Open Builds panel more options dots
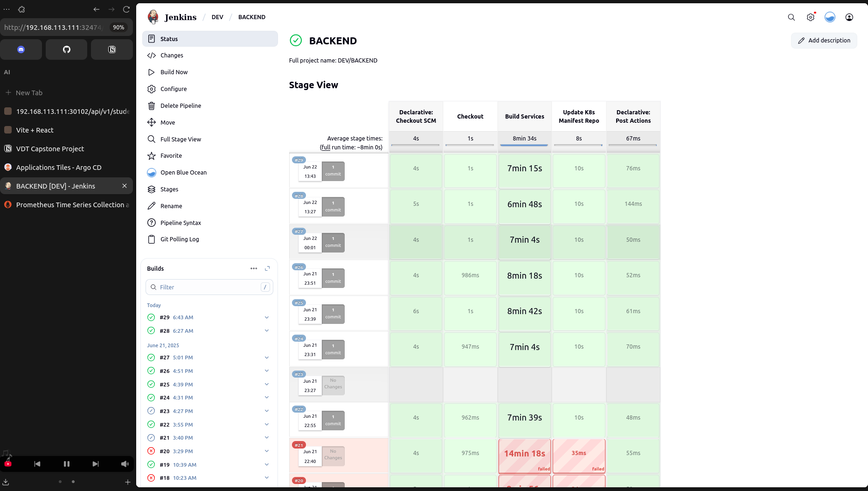 coord(254,268)
